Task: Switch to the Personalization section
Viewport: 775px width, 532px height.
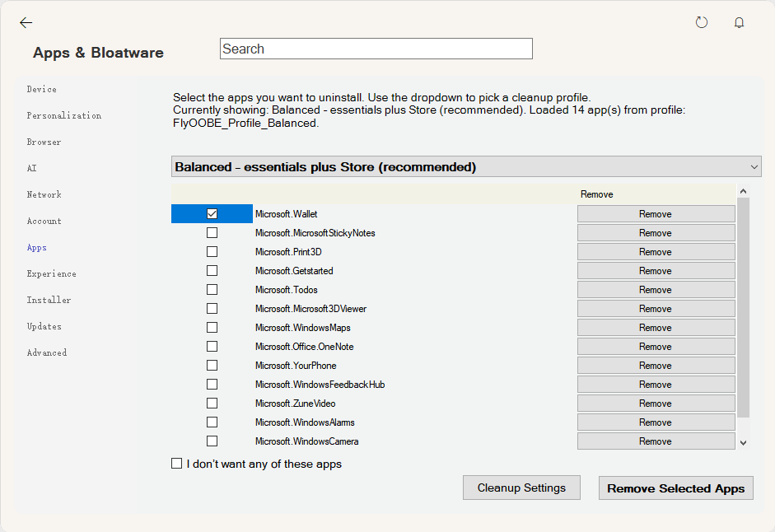Action: tap(63, 116)
